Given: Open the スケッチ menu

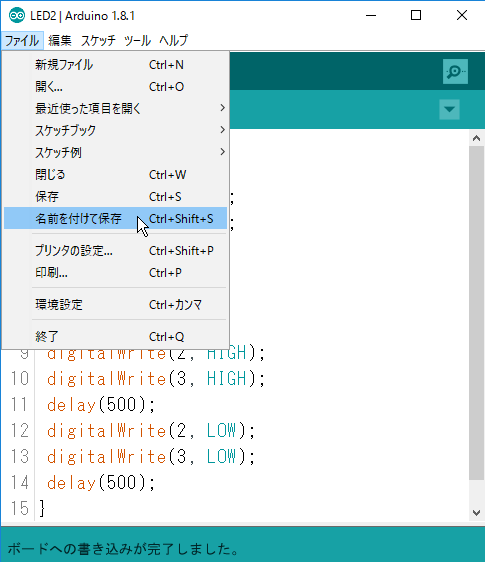Looking at the screenshot, I should [x=98, y=40].
